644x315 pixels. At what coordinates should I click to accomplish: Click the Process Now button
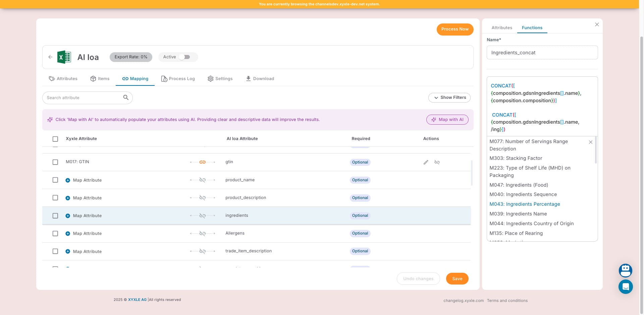[454, 29]
